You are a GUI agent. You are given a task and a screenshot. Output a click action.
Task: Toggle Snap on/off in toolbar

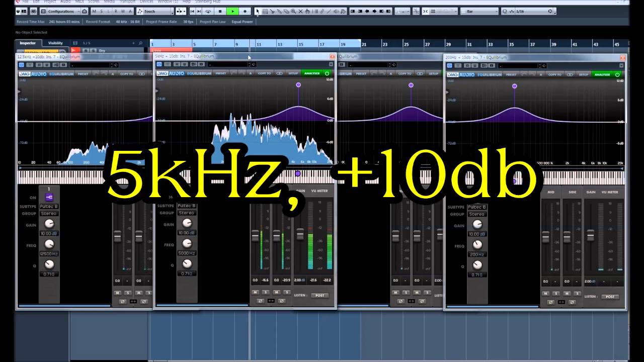tap(426, 11)
